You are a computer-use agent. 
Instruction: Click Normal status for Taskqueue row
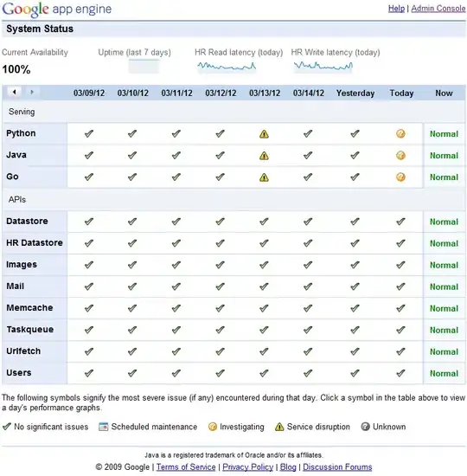(444, 330)
